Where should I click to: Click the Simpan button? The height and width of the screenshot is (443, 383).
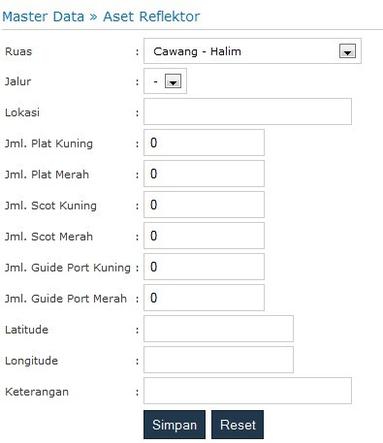(x=174, y=425)
